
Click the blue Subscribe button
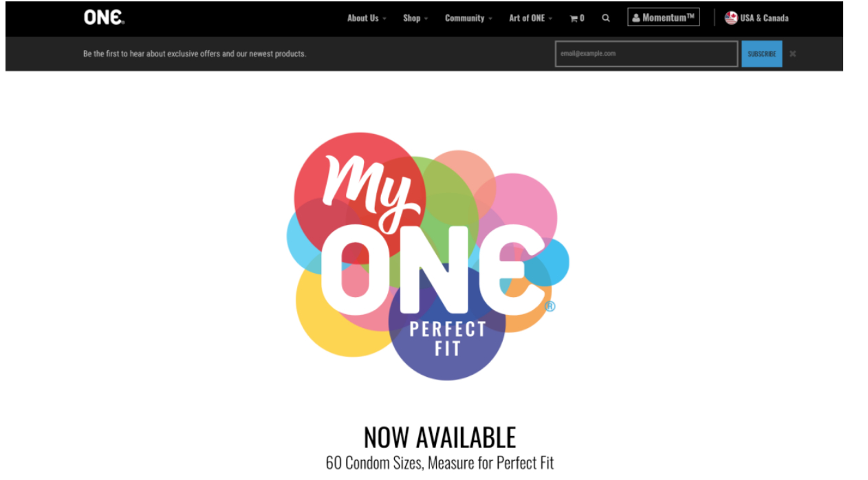pyautogui.click(x=761, y=54)
